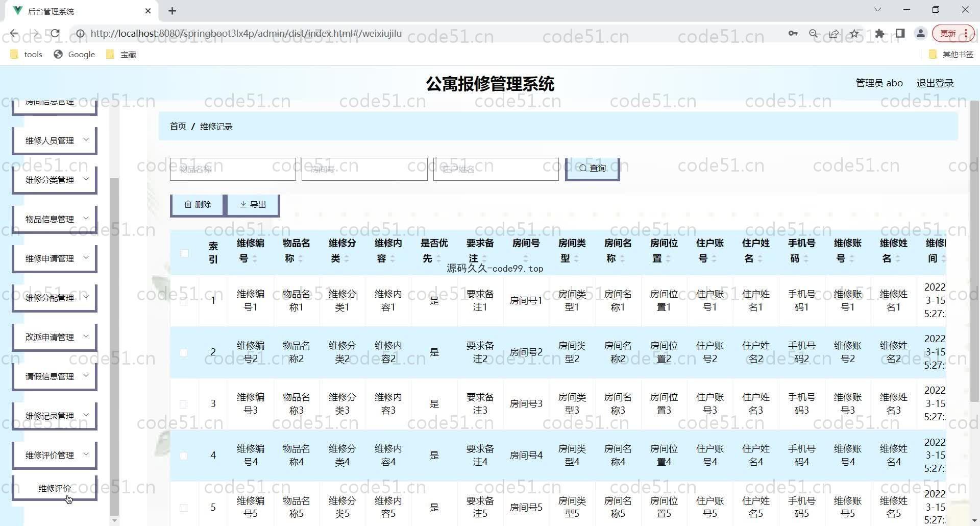Reload the page with refresh icon
This screenshot has width=980, height=526.
(x=55, y=34)
